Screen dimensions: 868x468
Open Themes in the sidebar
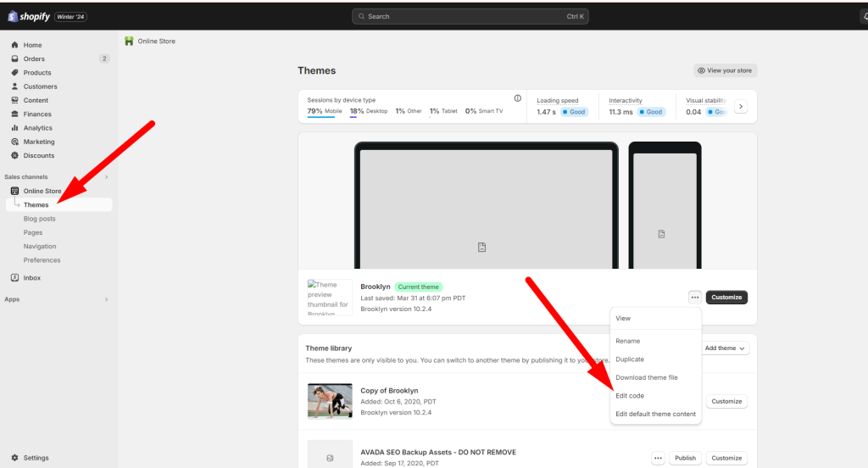59,205
